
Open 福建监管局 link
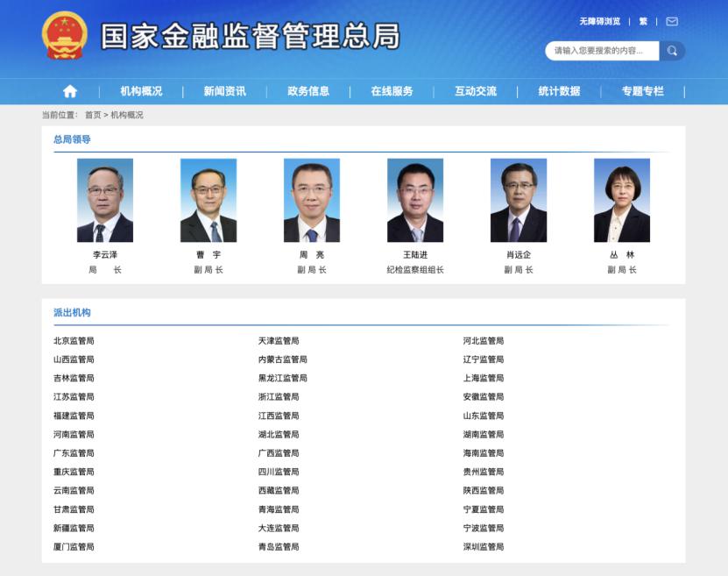point(74,416)
